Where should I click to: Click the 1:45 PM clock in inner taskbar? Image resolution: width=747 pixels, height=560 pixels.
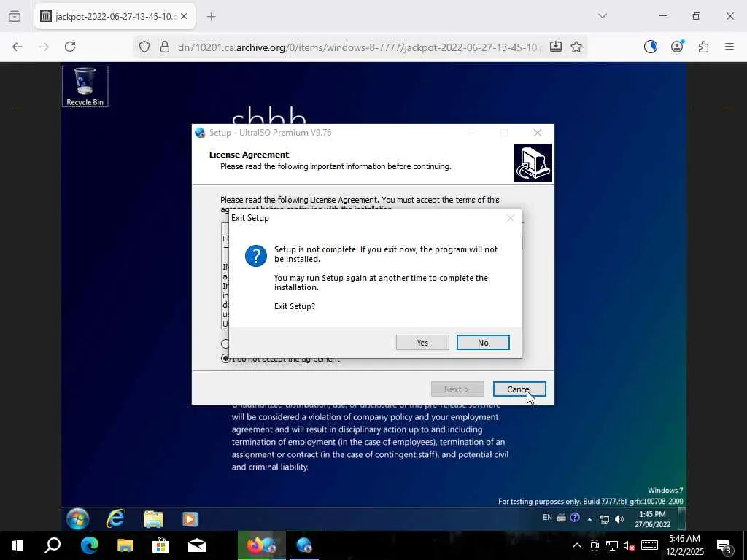(x=652, y=519)
